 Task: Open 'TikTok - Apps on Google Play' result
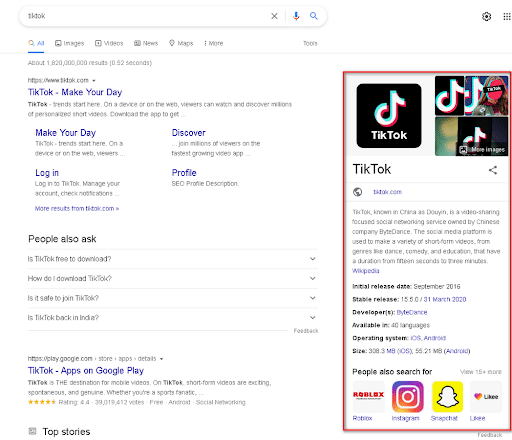[86, 371]
